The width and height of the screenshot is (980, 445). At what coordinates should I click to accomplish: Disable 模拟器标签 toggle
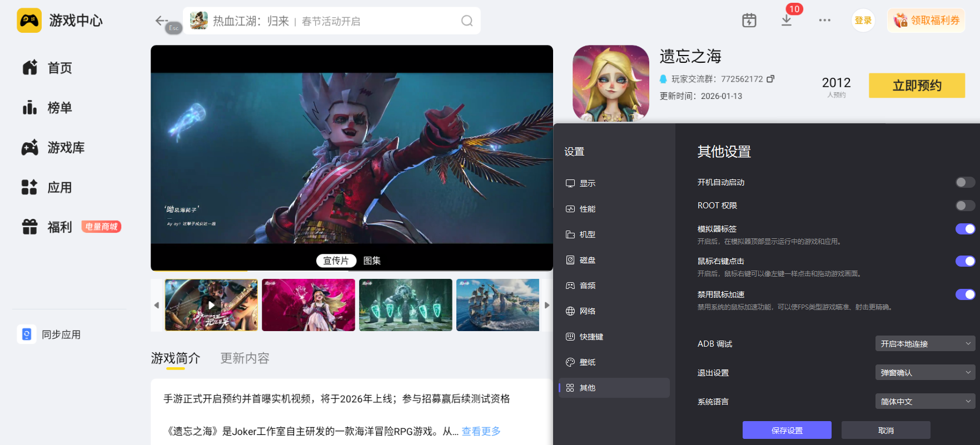click(x=965, y=229)
